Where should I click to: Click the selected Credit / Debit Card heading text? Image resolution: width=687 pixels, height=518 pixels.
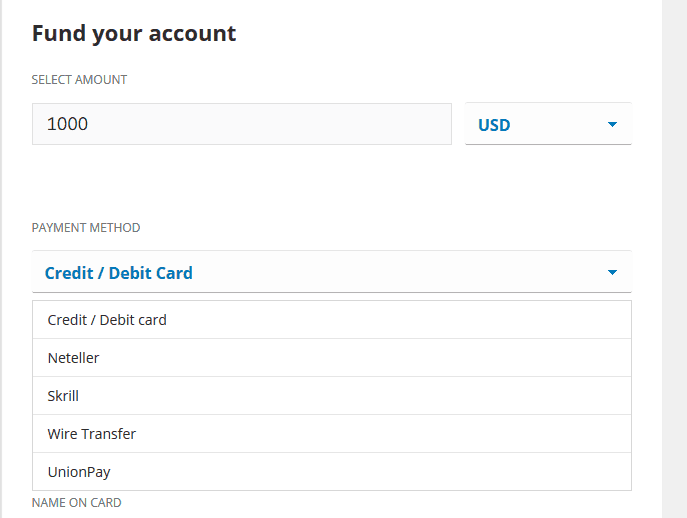[119, 273]
